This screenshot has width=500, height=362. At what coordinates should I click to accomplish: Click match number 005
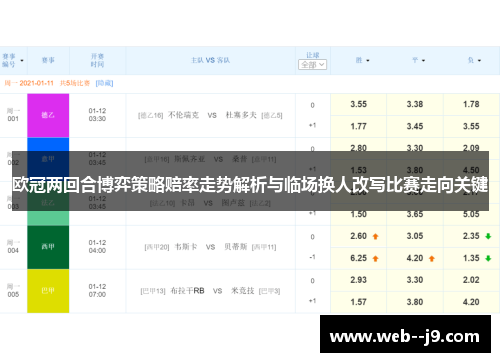click(13, 295)
